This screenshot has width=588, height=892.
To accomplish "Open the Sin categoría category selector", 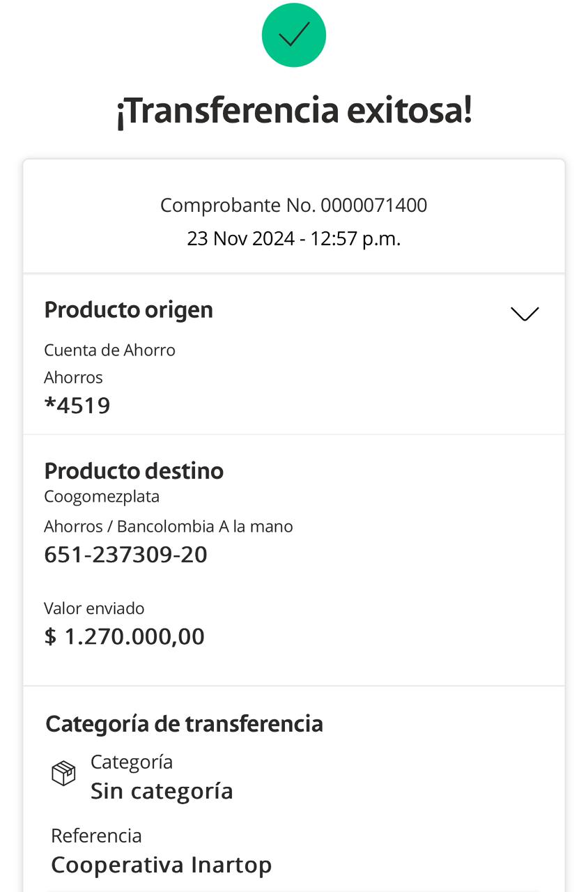I will pyautogui.click(x=162, y=792).
